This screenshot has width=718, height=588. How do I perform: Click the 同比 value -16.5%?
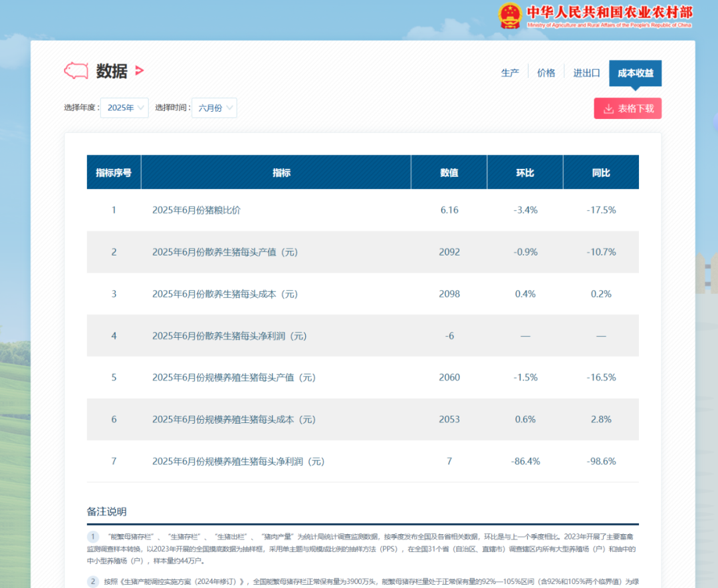(601, 377)
